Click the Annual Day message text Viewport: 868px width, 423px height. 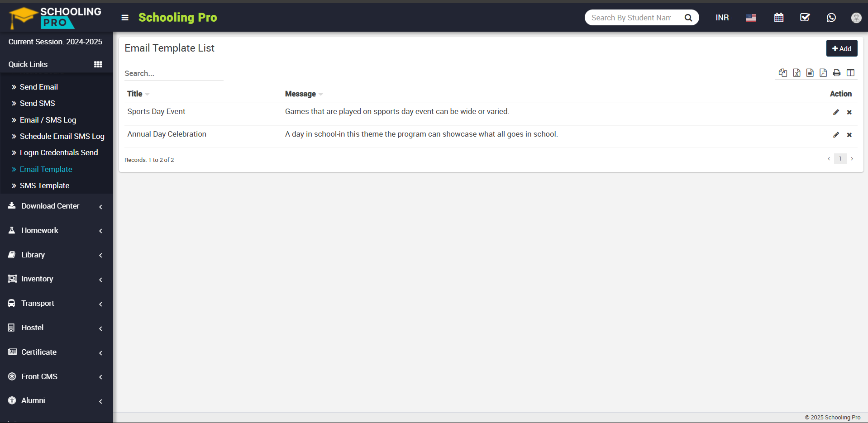tap(421, 134)
